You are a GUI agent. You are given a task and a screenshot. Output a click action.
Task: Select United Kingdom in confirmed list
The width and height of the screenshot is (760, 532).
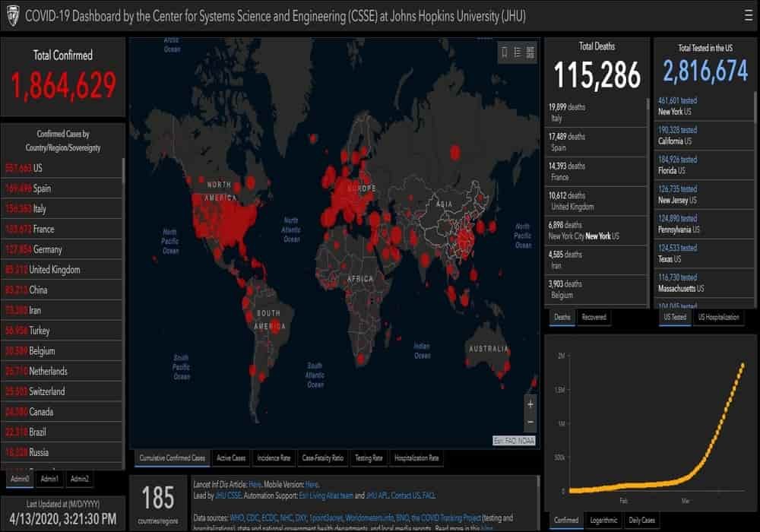(62, 270)
